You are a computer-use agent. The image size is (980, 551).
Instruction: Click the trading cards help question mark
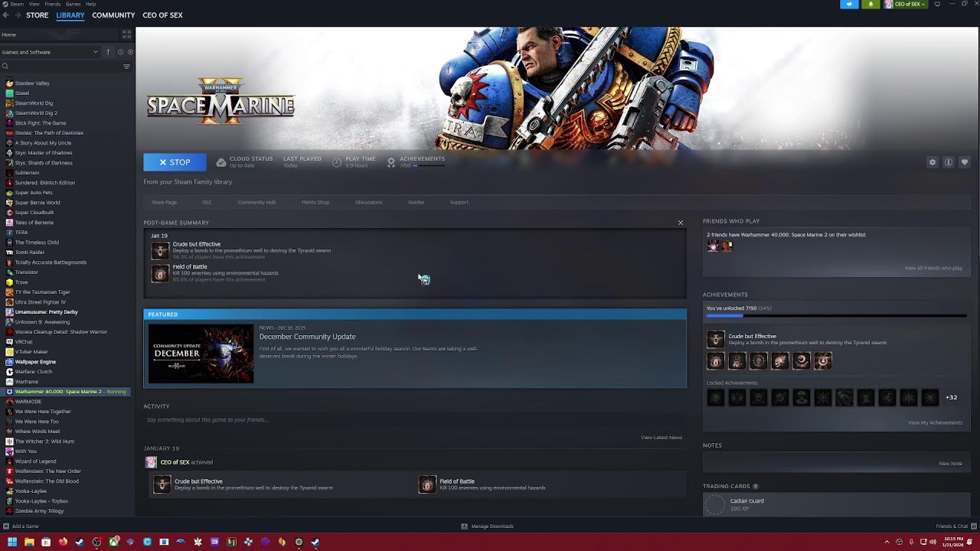[x=756, y=486]
